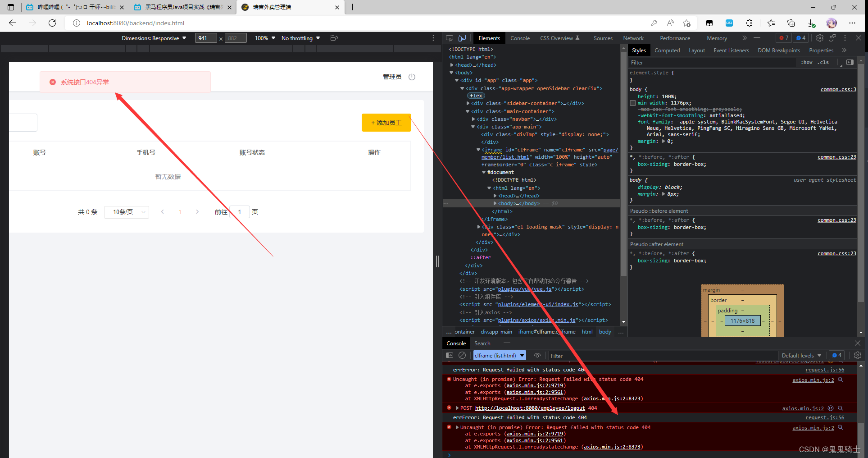Screen dimensions: 868x458
Task: Go to the next results page arrow
Action: click(197, 212)
